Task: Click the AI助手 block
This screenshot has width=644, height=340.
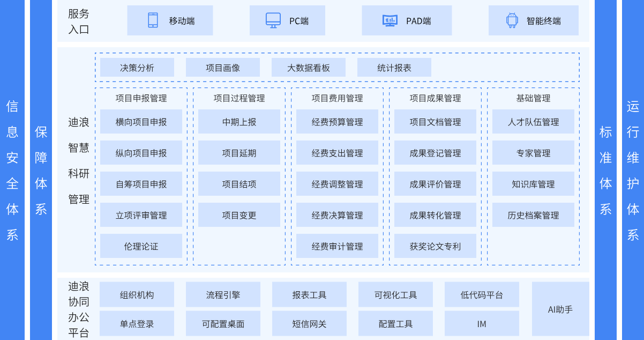Action: [x=560, y=309]
